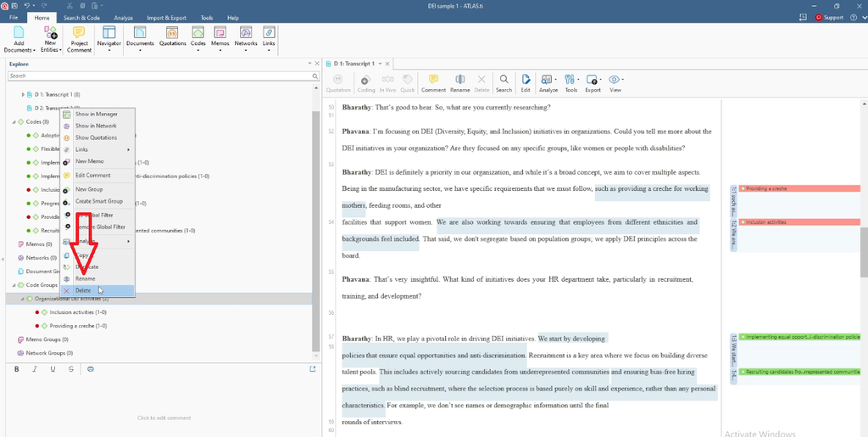Open the File menu tab

click(x=14, y=18)
